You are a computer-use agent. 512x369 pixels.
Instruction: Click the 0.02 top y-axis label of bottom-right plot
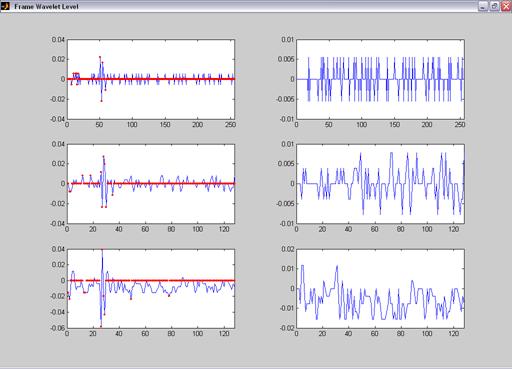tap(288, 249)
